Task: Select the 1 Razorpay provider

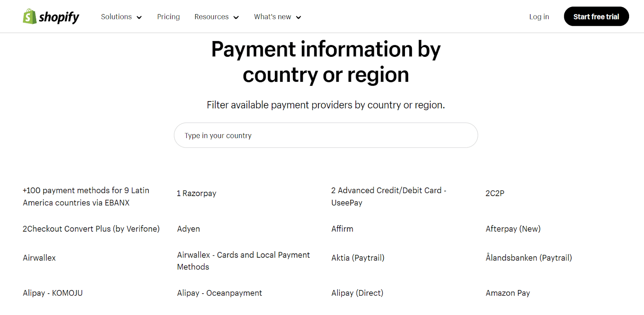Action: (196, 193)
